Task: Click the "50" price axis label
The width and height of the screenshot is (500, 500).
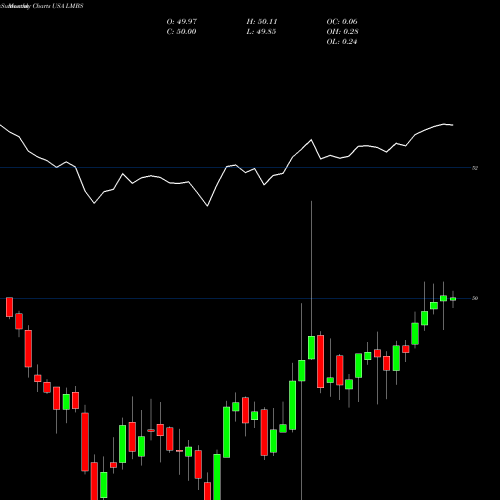Action: [475, 298]
